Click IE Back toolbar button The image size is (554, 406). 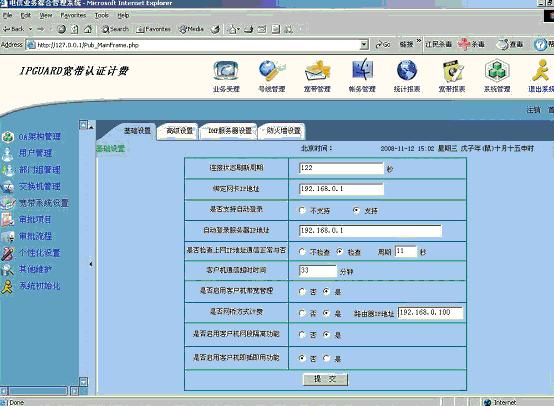pyautogui.click(x=13, y=29)
